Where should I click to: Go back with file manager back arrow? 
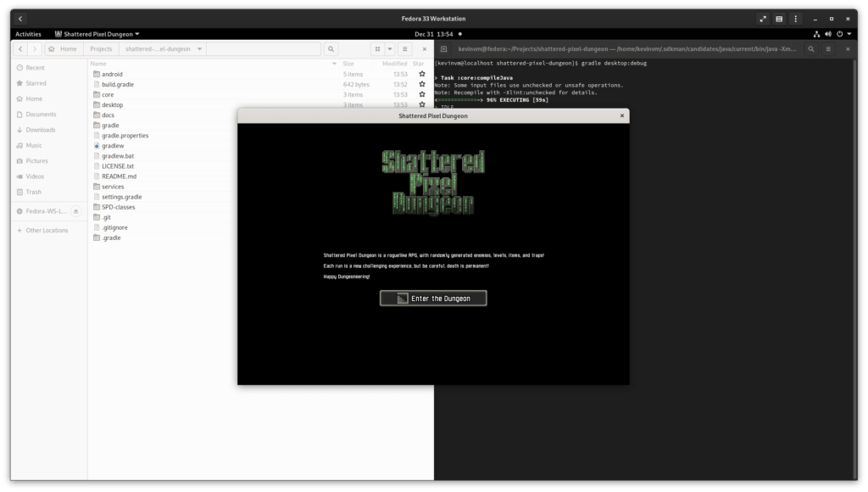point(20,48)
